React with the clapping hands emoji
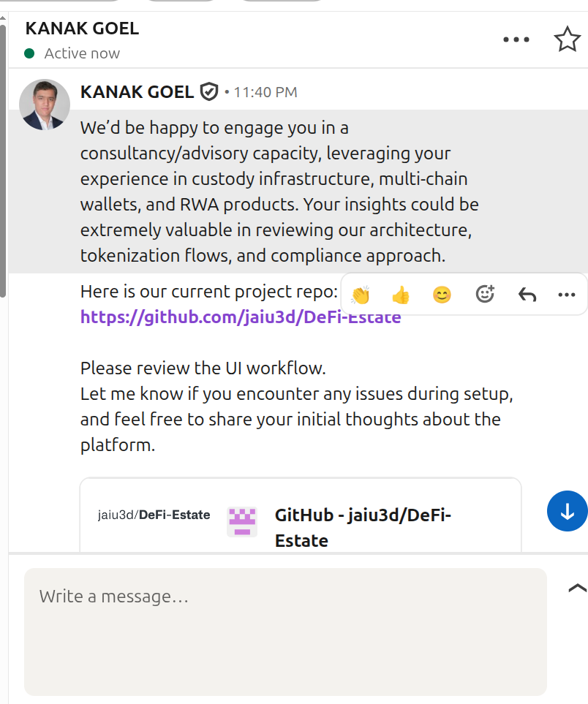Image resolution: width=588 pixels, height=704 pixels. (361, 295)
